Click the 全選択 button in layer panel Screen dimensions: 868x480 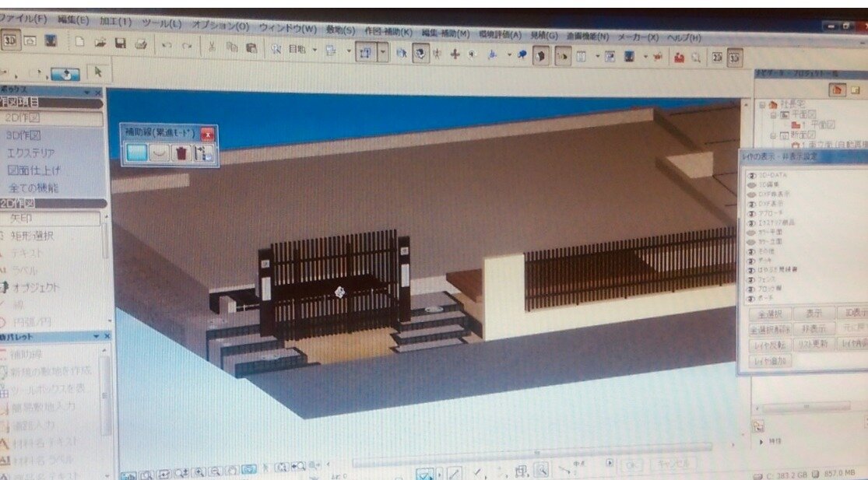(770, 314)
